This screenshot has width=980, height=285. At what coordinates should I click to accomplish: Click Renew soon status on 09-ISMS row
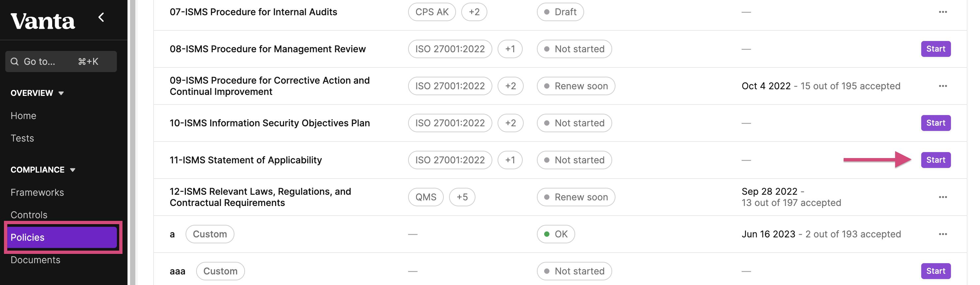coord(576,86)
